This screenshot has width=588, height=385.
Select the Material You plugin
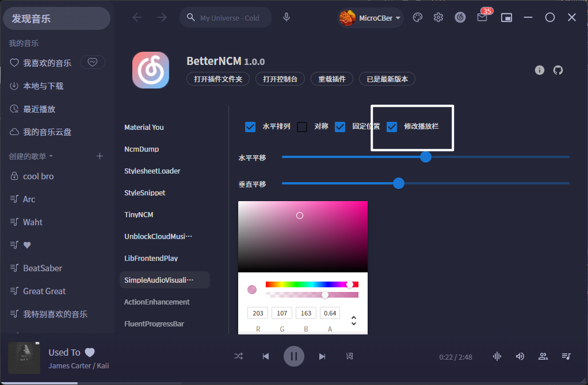pyautogui.click(x=144, y=127)
